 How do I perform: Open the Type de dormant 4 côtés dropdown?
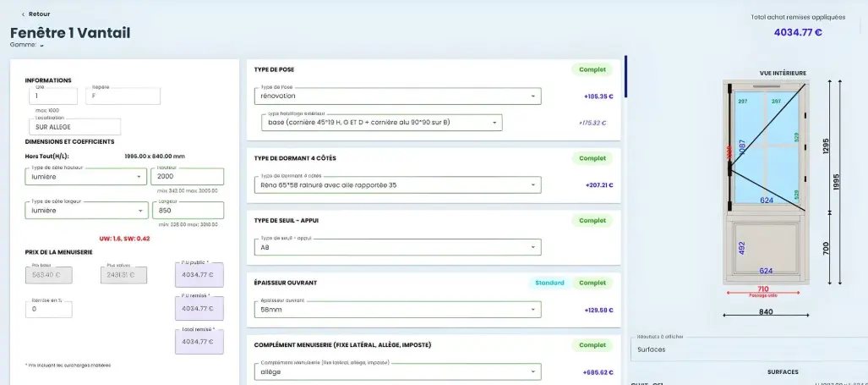533,184
